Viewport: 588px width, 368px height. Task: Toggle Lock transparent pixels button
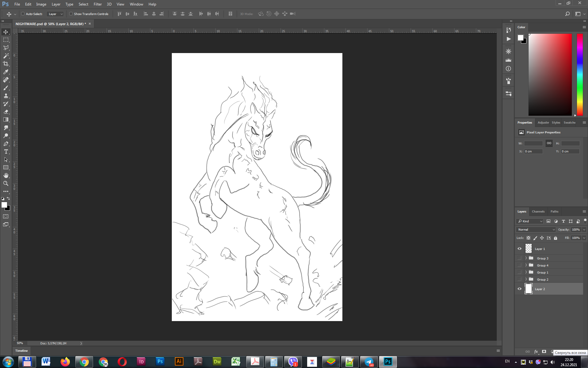(x=528, y=238)
